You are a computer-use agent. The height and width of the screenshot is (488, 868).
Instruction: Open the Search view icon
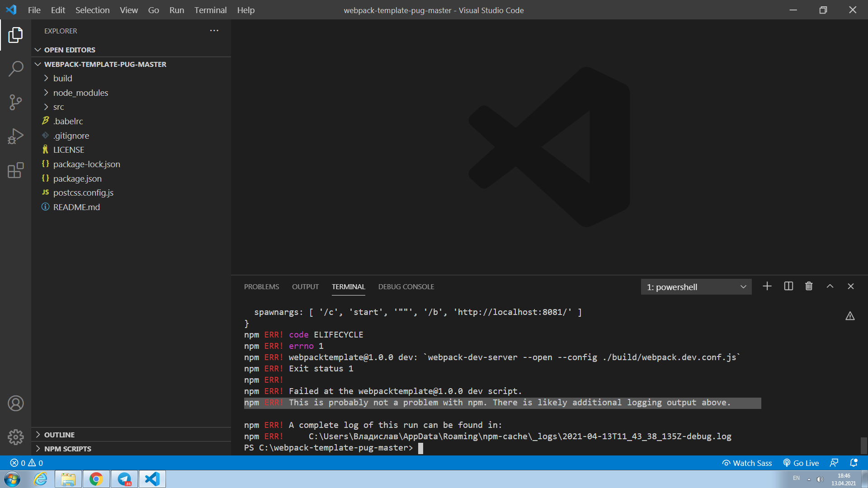15,69
